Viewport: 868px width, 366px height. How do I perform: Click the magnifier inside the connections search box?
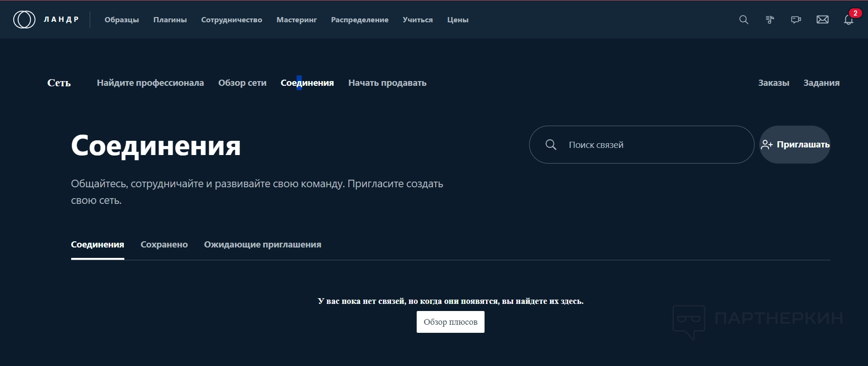pyautogui.click(x=551, y=145)
